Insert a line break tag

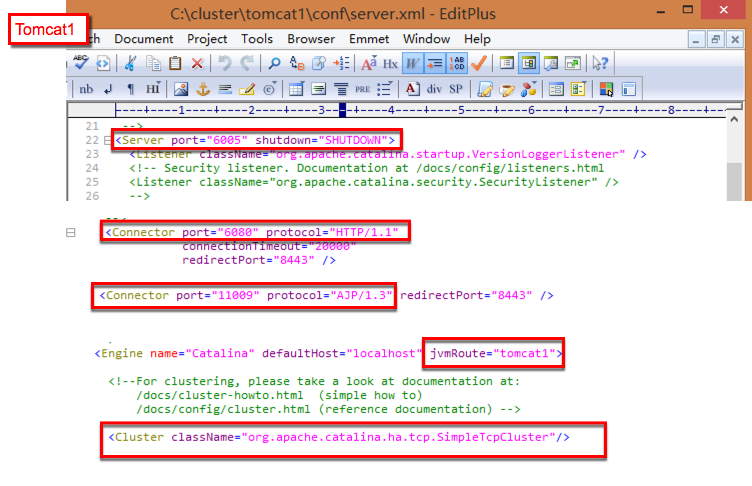[x=108, y=89]
